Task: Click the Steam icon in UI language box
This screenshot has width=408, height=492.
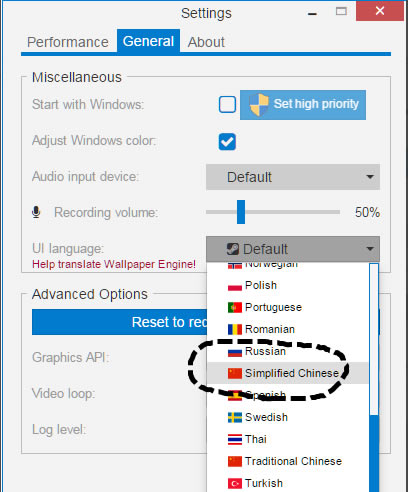Action: point(233,249)
